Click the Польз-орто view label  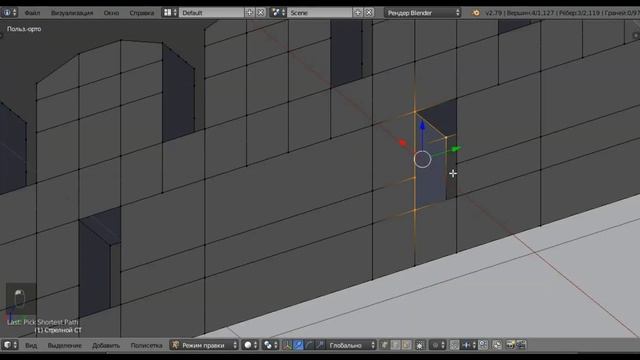coord(24,29)
